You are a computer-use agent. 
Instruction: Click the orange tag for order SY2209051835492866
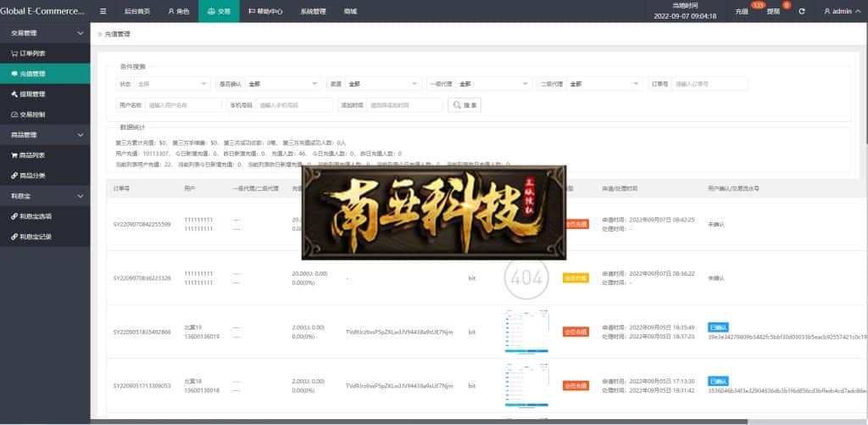coord(576,332)
